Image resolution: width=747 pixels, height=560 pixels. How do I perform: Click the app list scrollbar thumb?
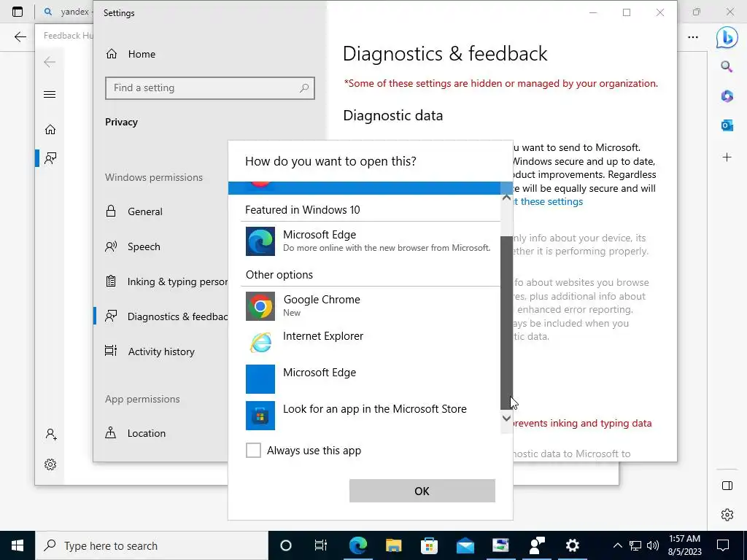[x=506, y=322]
